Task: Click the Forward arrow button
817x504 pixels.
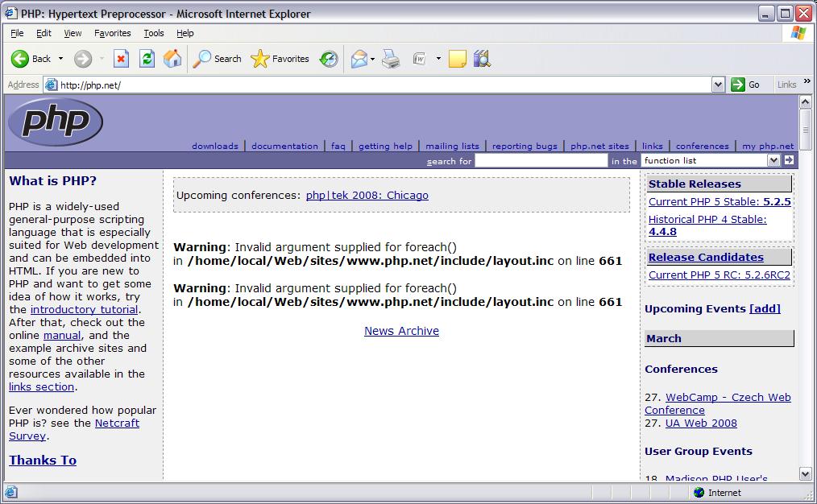Action: tap(83, 59)
